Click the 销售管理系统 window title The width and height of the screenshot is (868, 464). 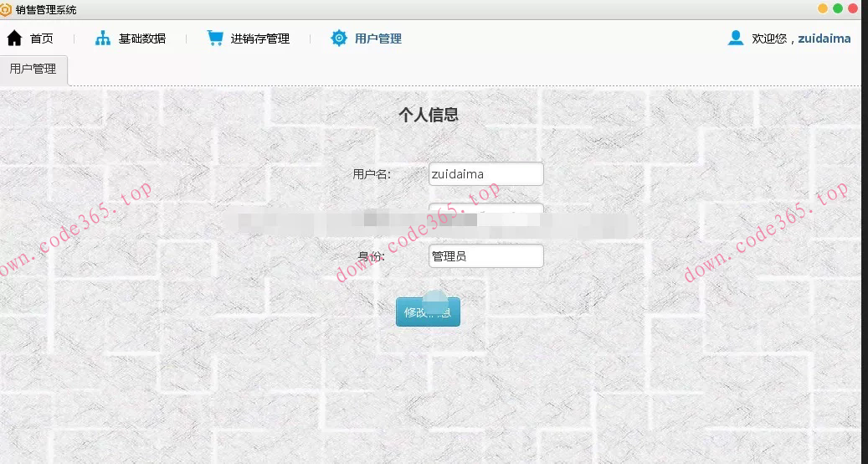tap(47, 10)
